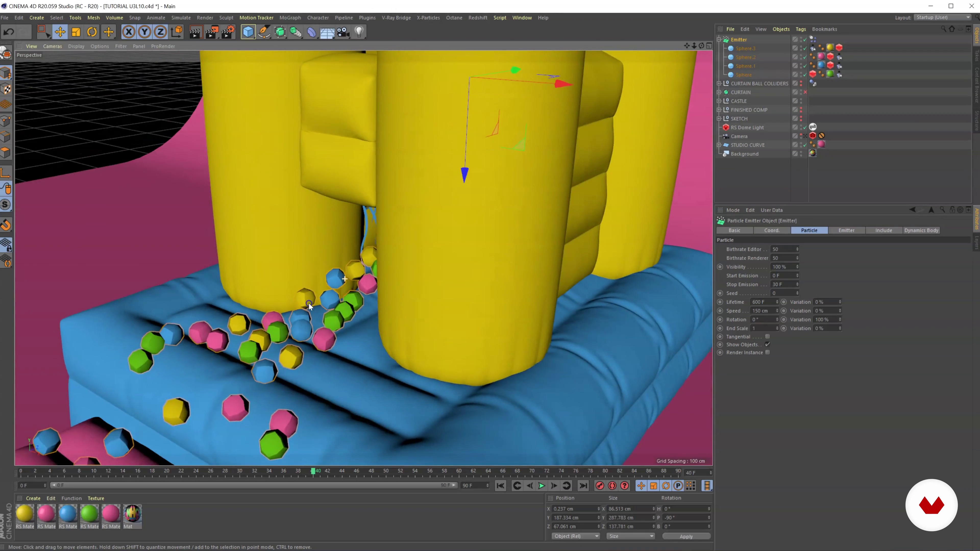Open Objects manager Tags menu
The height and width of the screenshot is (551, 980).
[x=800, y=29]
